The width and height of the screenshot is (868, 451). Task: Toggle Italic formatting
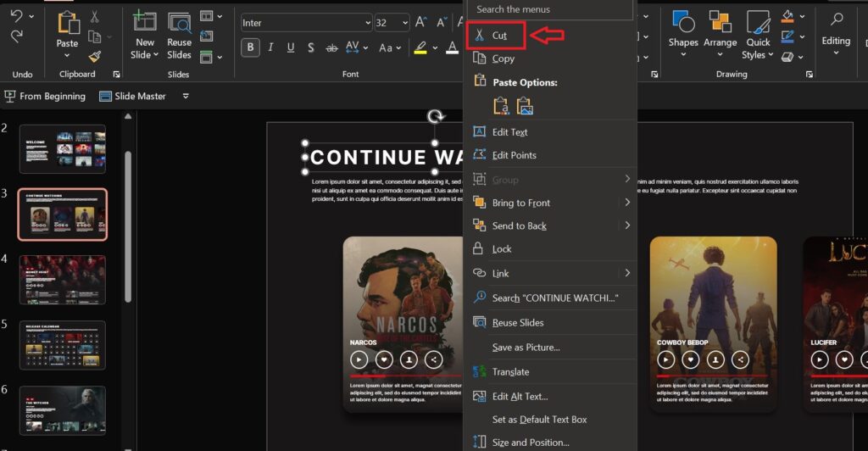pyautogui.click(x=270, y=47)
